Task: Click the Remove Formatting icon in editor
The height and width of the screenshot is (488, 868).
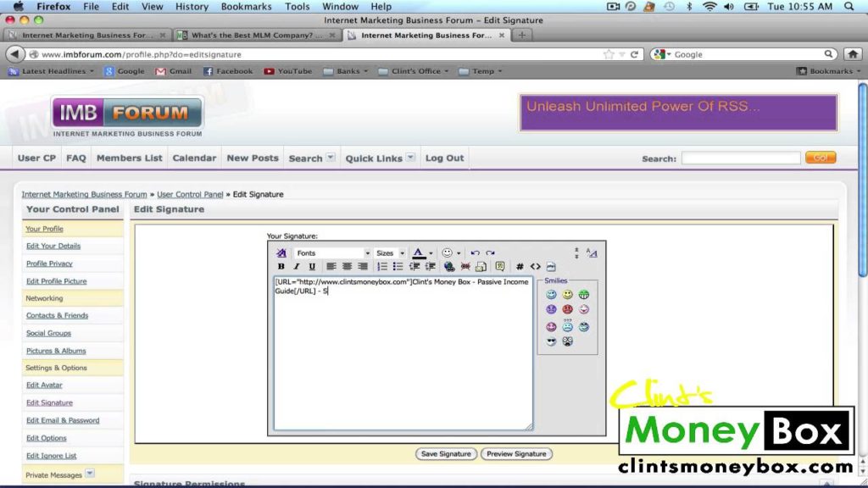Action: tap(281, 252)
